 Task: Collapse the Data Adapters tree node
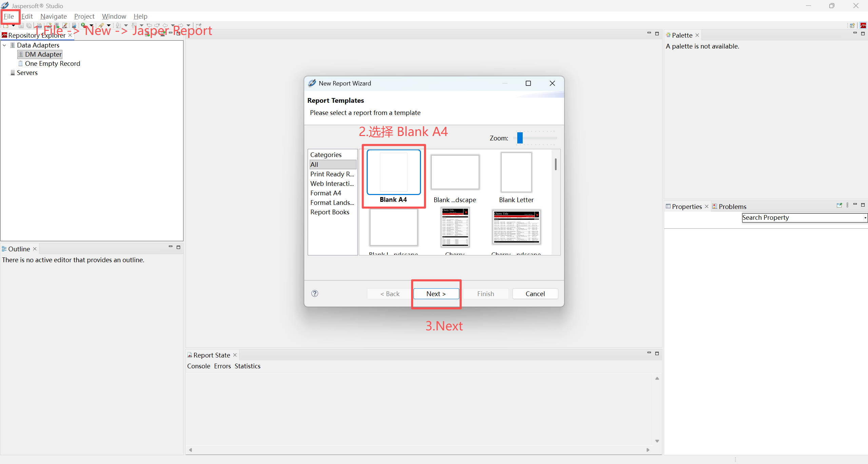tap(4, 45)
